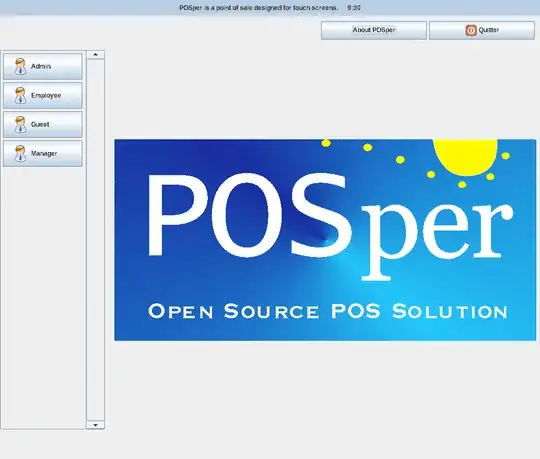The height and width of the screenshot is (459, 540).
Task: Click the 'POSper is a point of sale' title text
Action: 259,8
